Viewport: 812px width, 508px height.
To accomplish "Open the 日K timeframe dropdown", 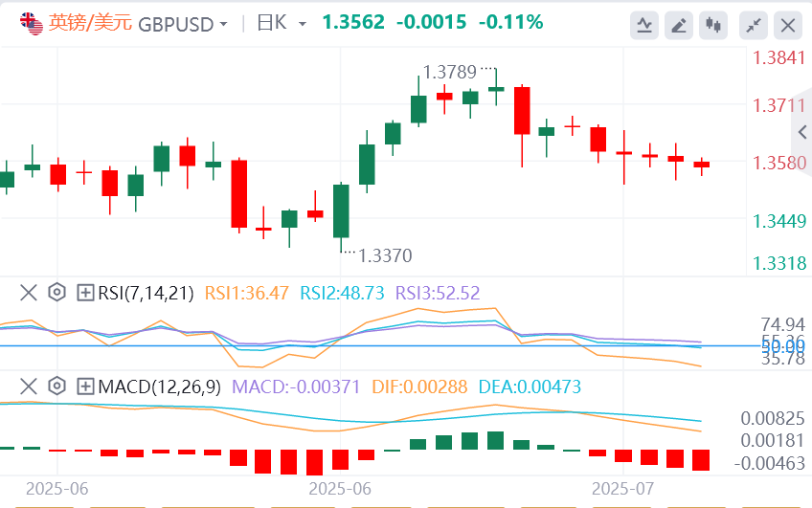I will coord(282,23).
